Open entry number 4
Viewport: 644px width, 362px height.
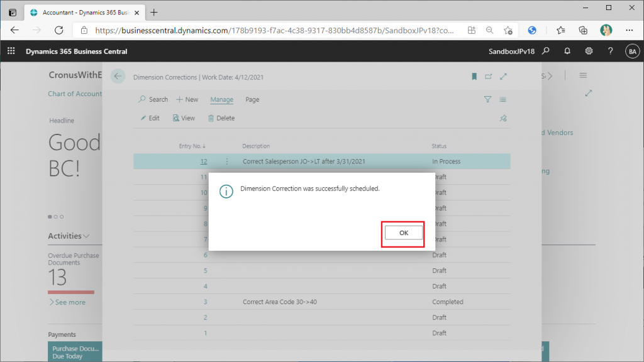point(206,286)
